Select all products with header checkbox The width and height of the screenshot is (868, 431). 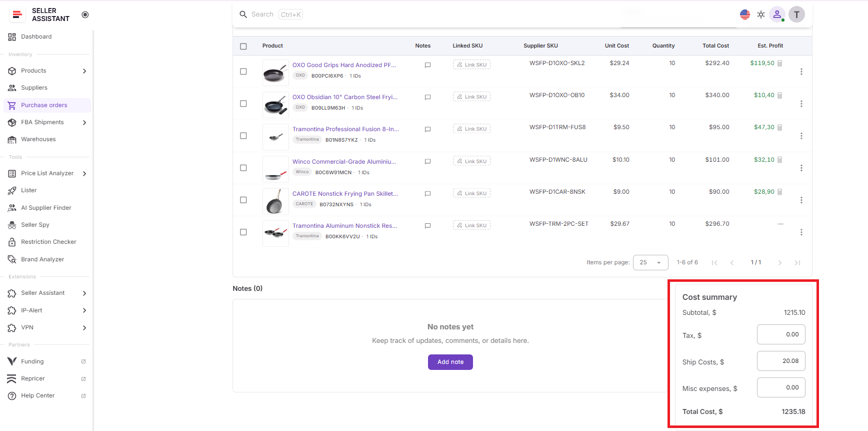click(243, 46)
